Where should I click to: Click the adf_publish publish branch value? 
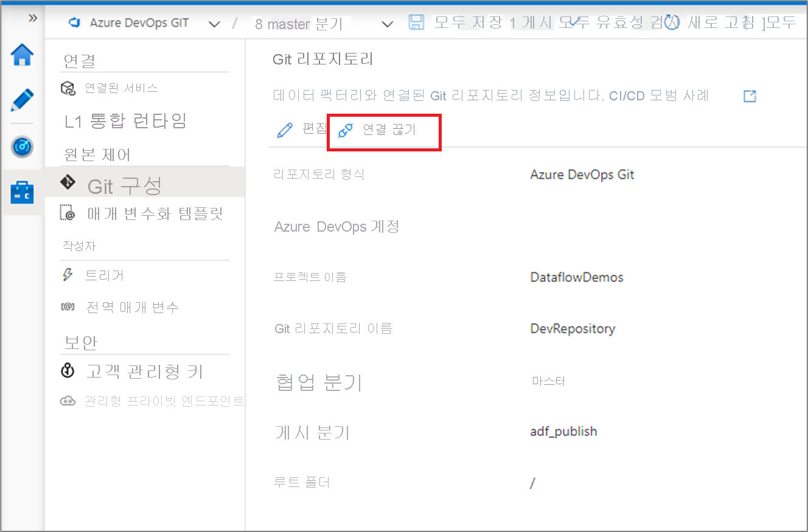coord(563,432)
